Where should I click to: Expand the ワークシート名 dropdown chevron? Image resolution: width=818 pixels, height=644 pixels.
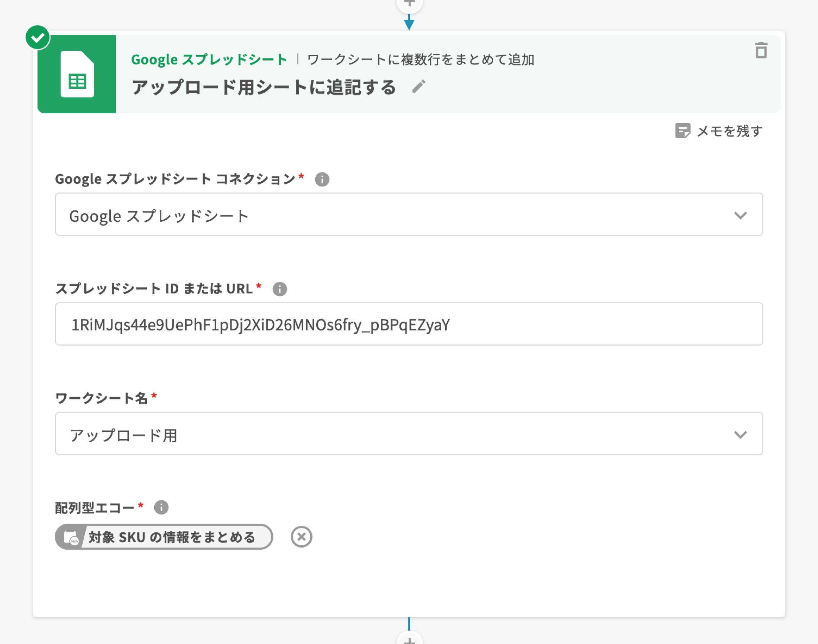[x=740, y=434]
